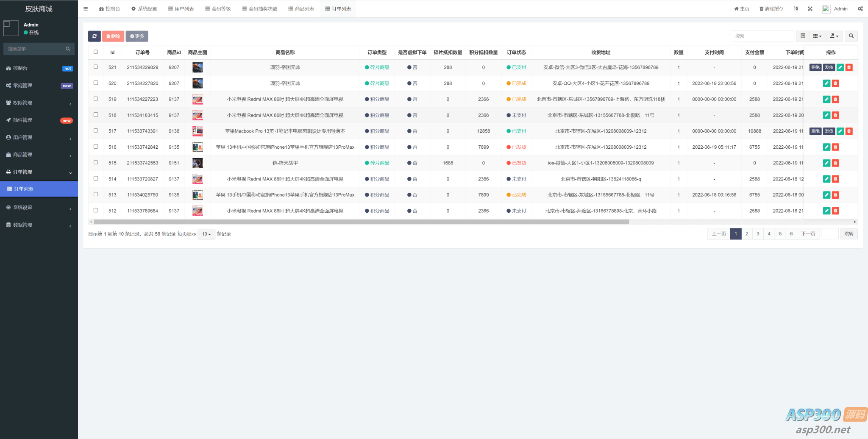Viewport: 868px width, 439px height.
Task: Click the edit pencil icon for order 520
Action: pos(826,83)
